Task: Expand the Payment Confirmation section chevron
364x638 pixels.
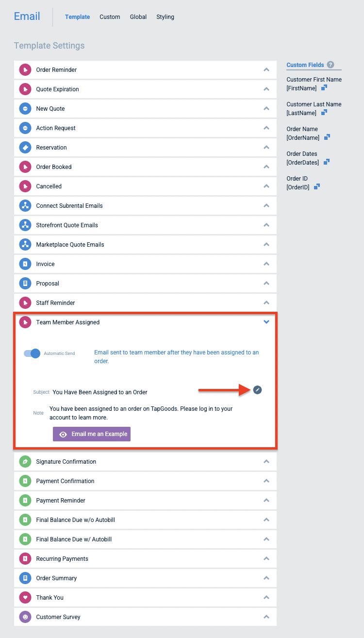Action: point(266,481)
